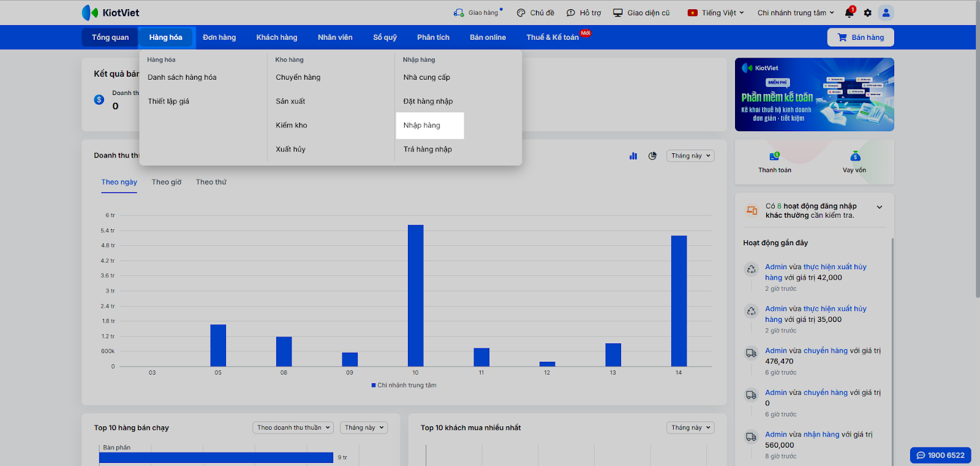Screen dimensions: 980x466
Task: Open Phân tích menu
Action: point(434,37)
